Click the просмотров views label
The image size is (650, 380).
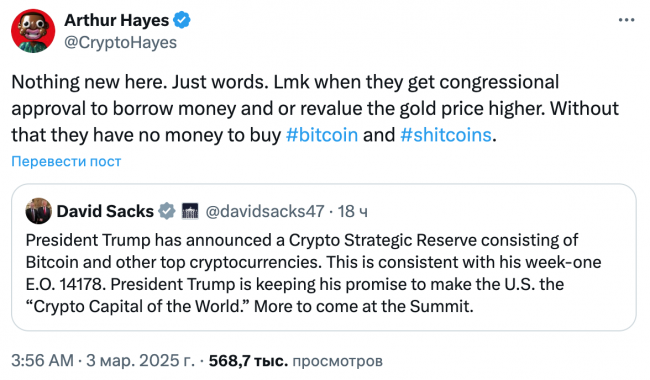point(337,361)
